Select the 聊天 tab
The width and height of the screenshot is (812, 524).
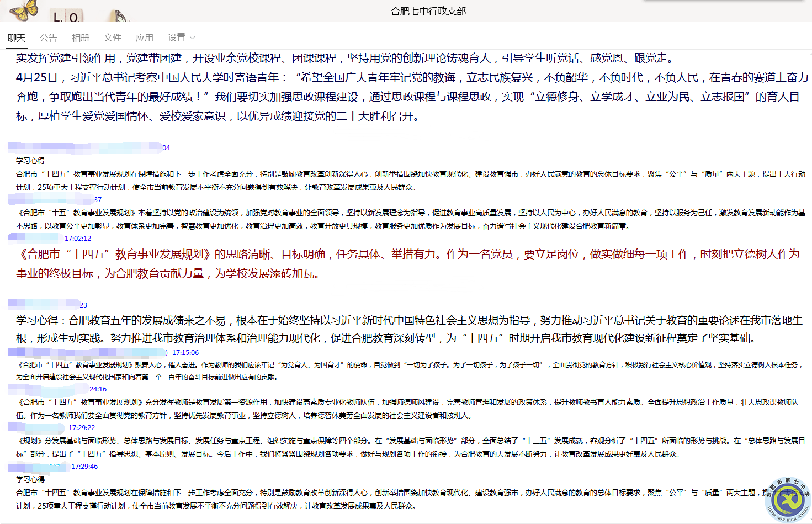pos(17,38)
